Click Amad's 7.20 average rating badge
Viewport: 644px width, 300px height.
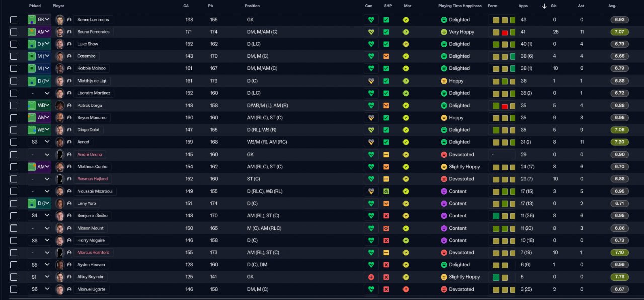[619, 142]
